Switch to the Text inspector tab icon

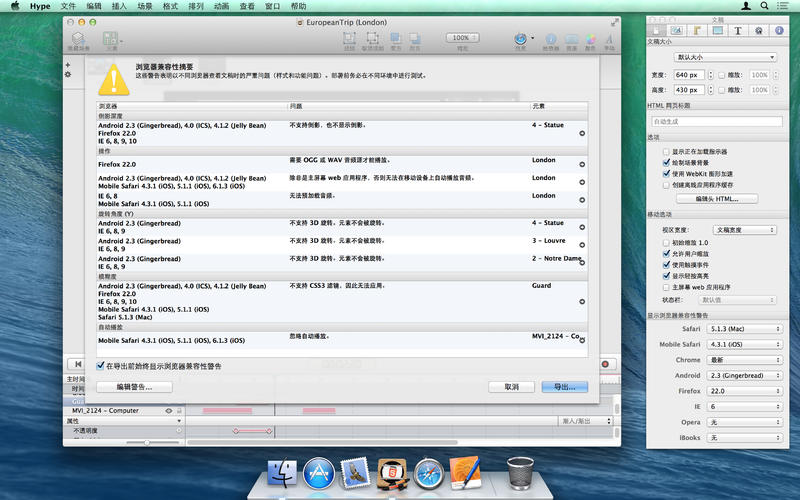click(736, 31)
